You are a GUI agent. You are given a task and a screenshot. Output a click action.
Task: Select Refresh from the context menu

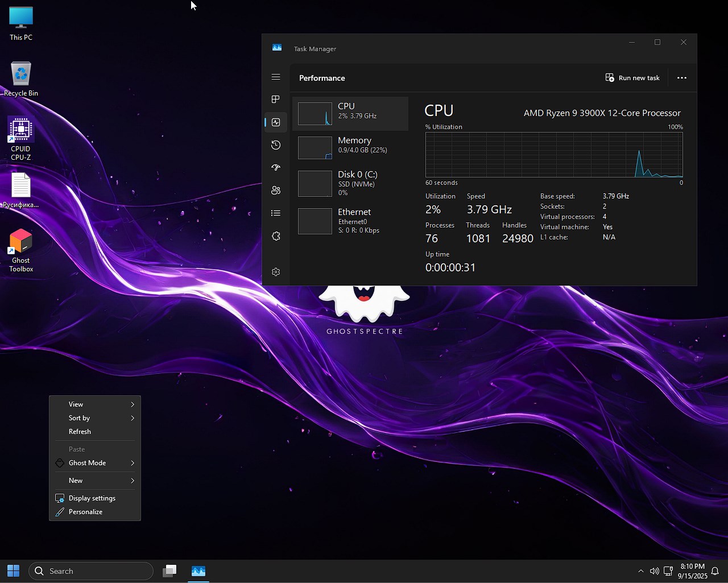click(x=79, y=431)
